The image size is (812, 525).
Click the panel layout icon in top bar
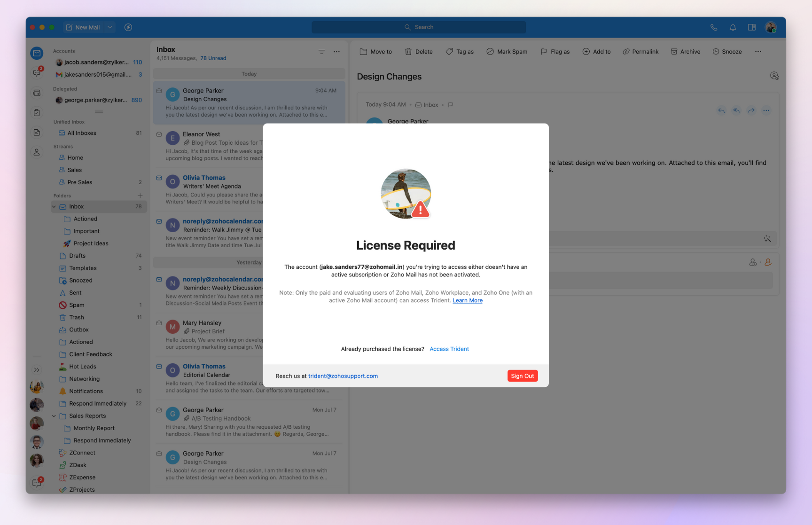click(x=752, y=27)
